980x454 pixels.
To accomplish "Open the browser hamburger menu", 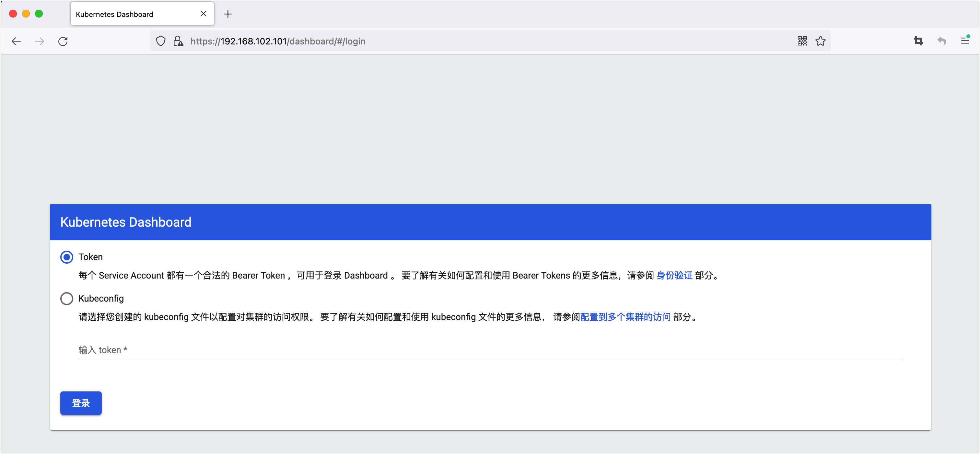I will click(965, 40).
